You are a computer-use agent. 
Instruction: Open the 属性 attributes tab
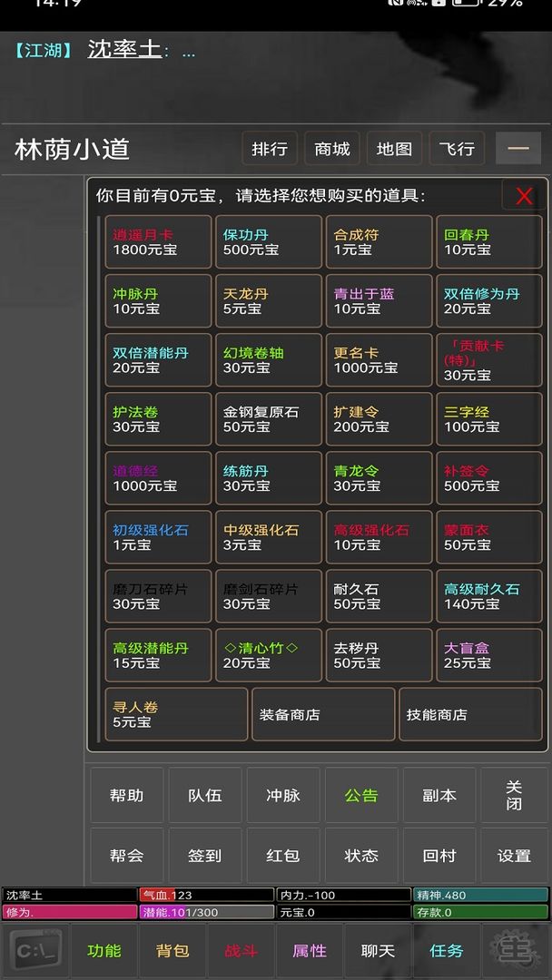[x=310, y=950]
